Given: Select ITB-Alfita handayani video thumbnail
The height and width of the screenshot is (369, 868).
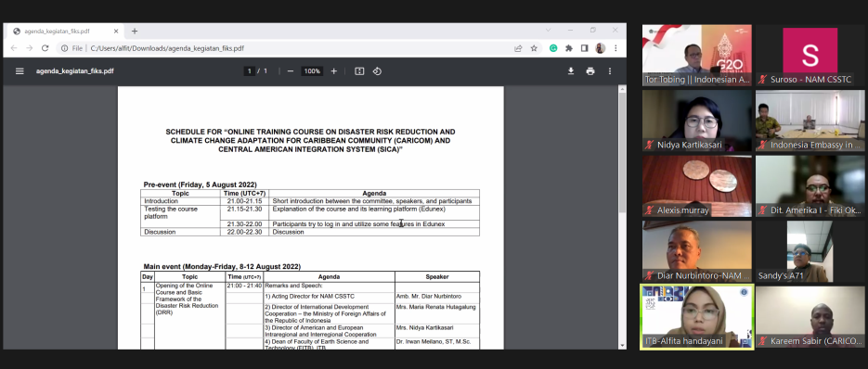Looking at the screenshot, I should (x=697, y=317).
